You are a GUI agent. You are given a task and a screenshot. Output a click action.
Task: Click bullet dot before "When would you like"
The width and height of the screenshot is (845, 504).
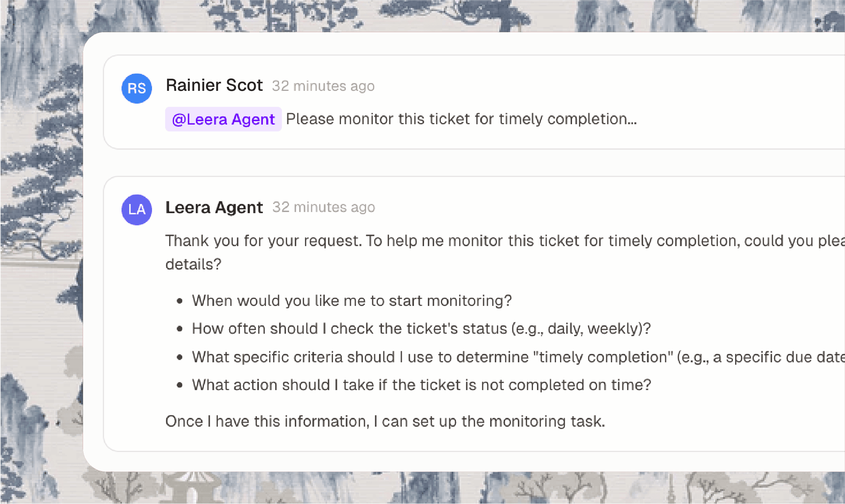point(180,301)
